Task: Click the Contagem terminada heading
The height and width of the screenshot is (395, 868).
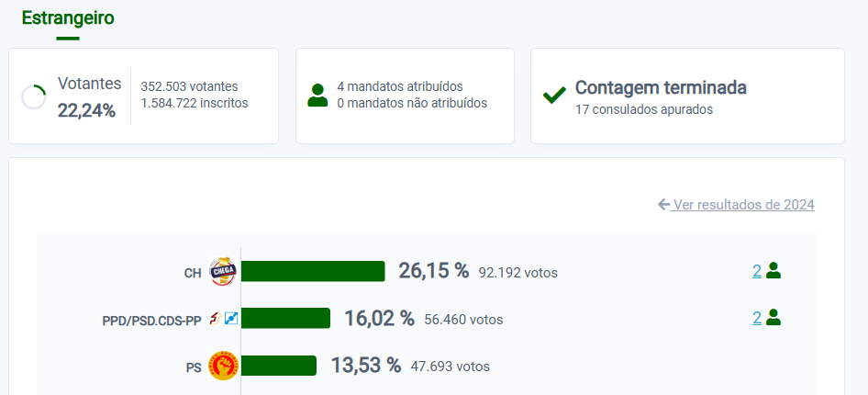Action: 661,88
